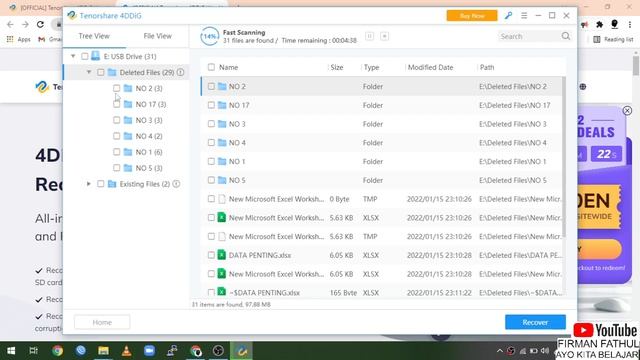Toggle the select-all checkbox in Name header
Screen dimensions: 640x360
point(211,67)
